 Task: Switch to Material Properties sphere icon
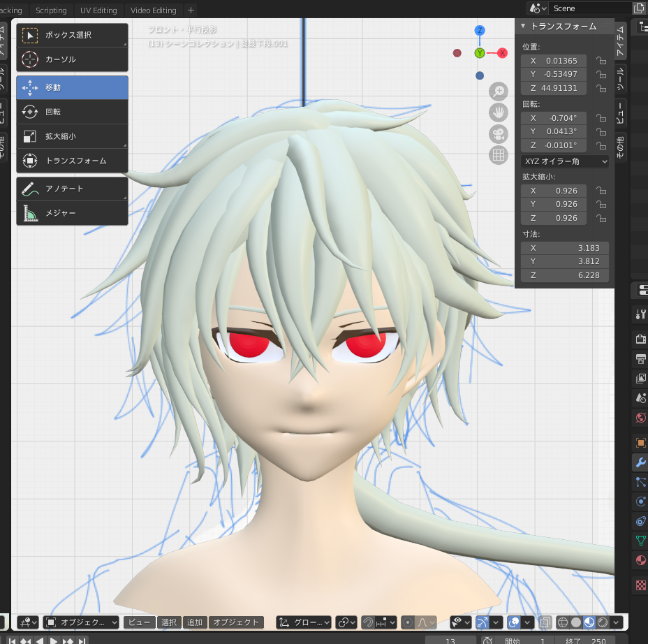[x=640, y=559]
